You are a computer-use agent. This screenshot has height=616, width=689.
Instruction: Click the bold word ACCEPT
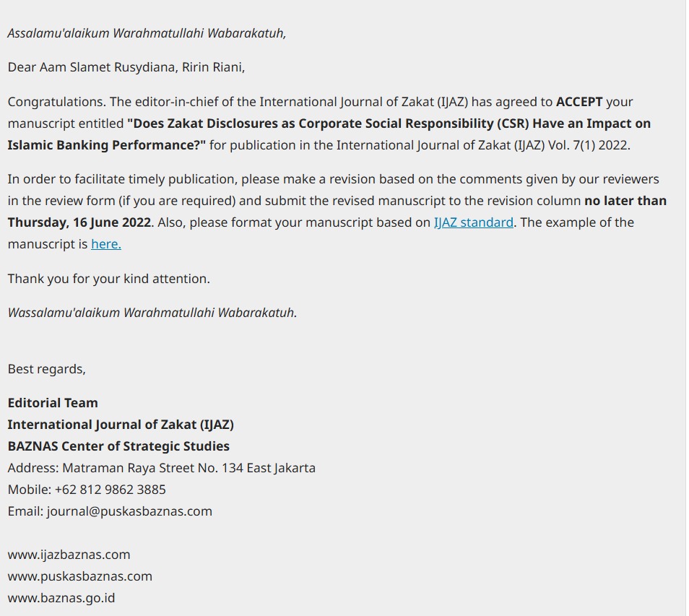coord(578,102)
